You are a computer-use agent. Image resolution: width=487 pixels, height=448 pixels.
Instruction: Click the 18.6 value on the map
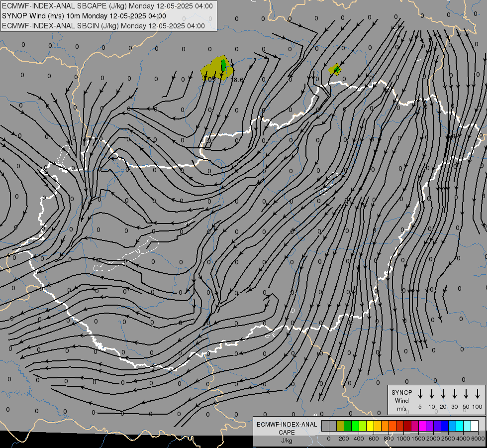pyautogui.click(x=237, y=80)
